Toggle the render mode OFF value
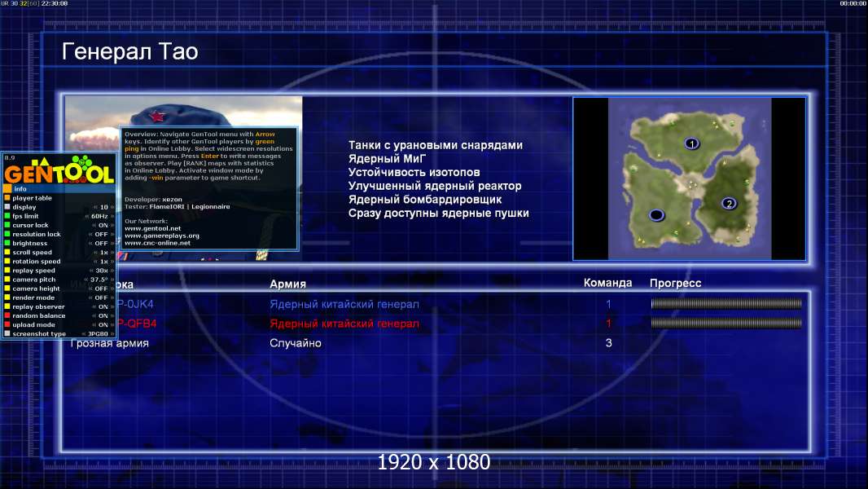This screenshot has height=489, width=868. coord(101,297)
